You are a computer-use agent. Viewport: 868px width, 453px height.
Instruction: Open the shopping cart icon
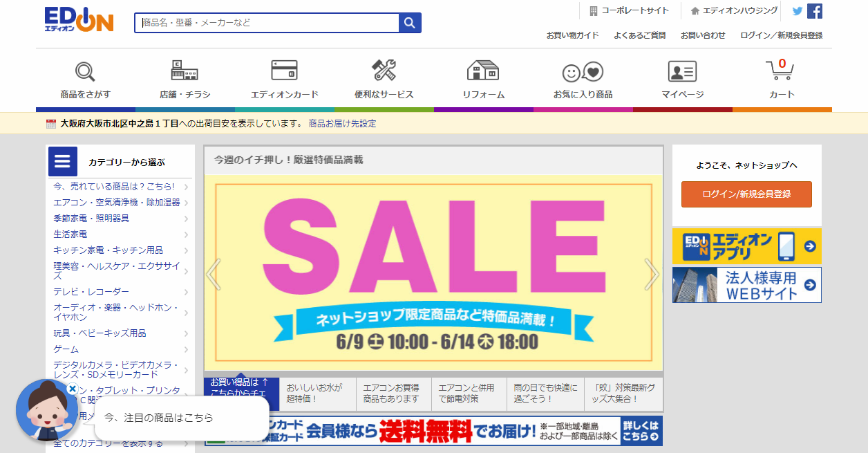(x=780, y=71)
